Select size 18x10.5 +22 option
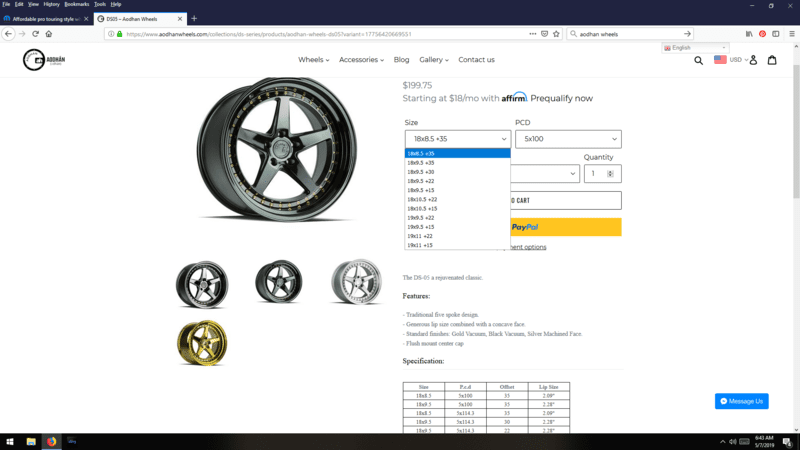 click(x=457, y=199)
